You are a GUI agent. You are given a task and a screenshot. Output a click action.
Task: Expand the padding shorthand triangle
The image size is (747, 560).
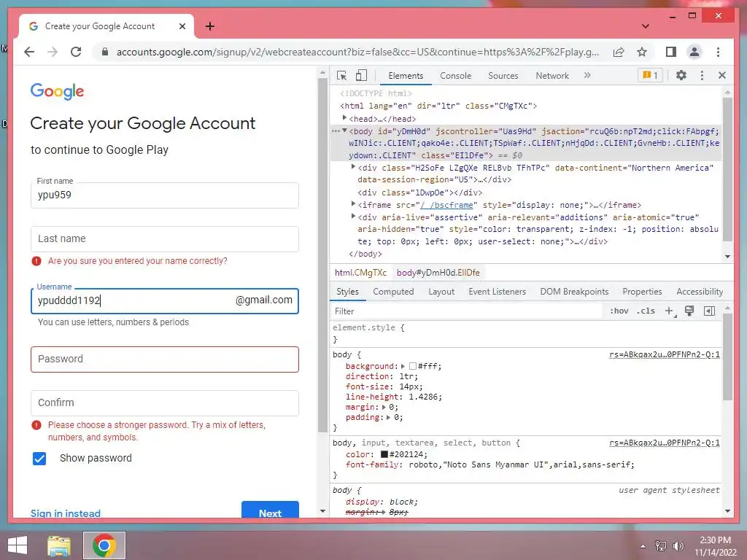[x=388, y=418]
